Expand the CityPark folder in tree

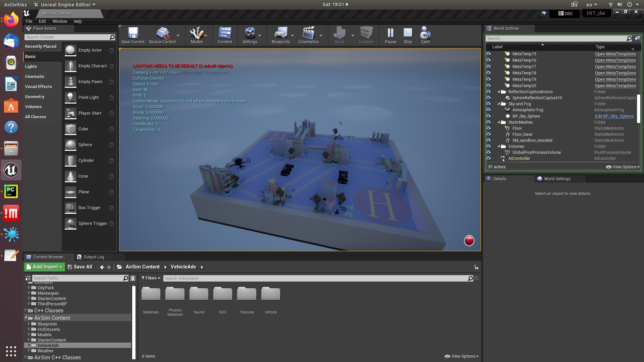pos(29,288)
